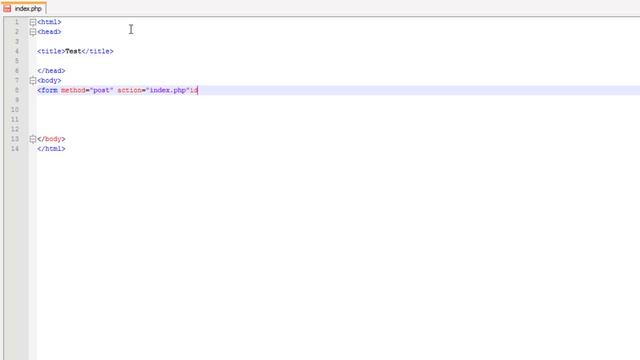The height and width of the screenshot is (360, 640).
Task: Click the method attribute on line 8
Action: (73, 91)
